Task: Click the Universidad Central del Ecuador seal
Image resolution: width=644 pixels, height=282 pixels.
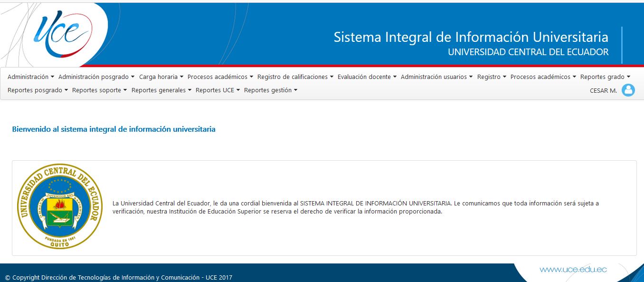Action: coord(60,206)
